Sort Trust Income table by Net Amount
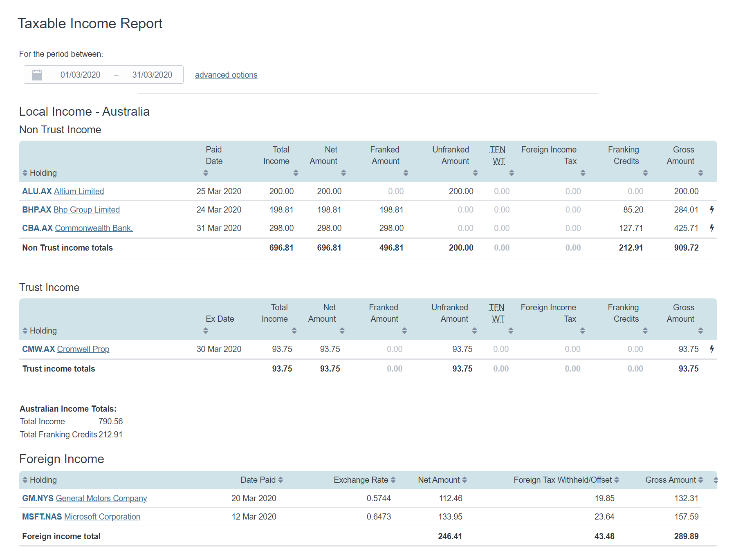 point(342,331)
